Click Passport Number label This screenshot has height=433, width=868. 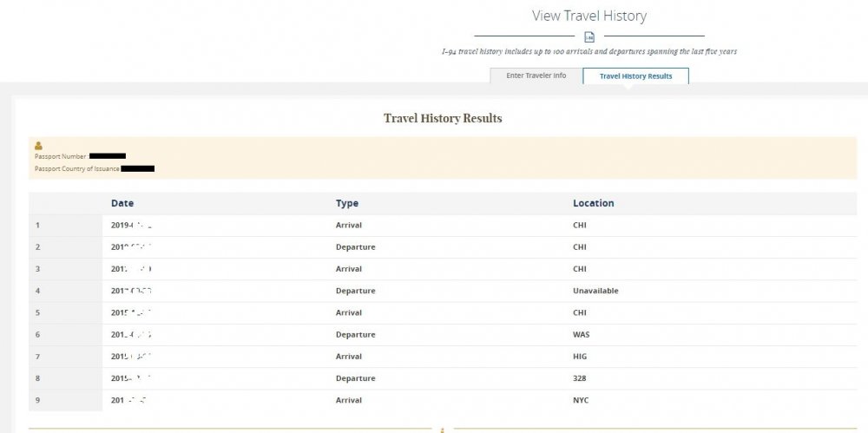pos(61,157)
